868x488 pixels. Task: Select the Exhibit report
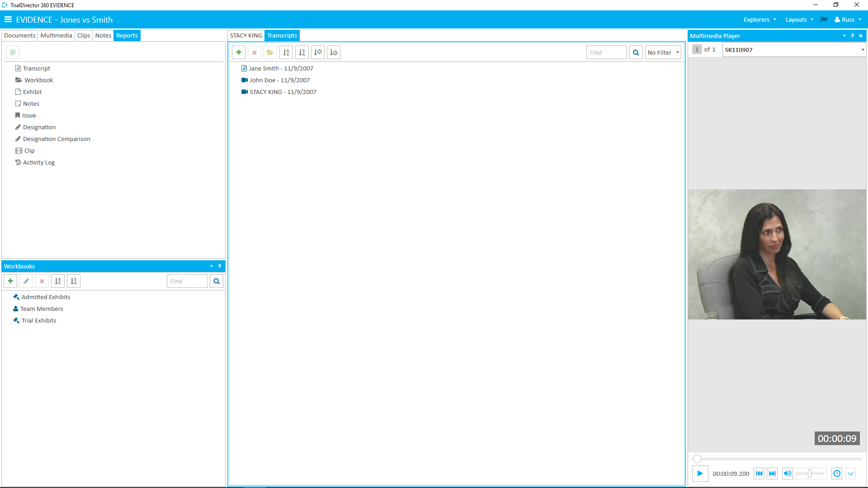tap(28, 92)
